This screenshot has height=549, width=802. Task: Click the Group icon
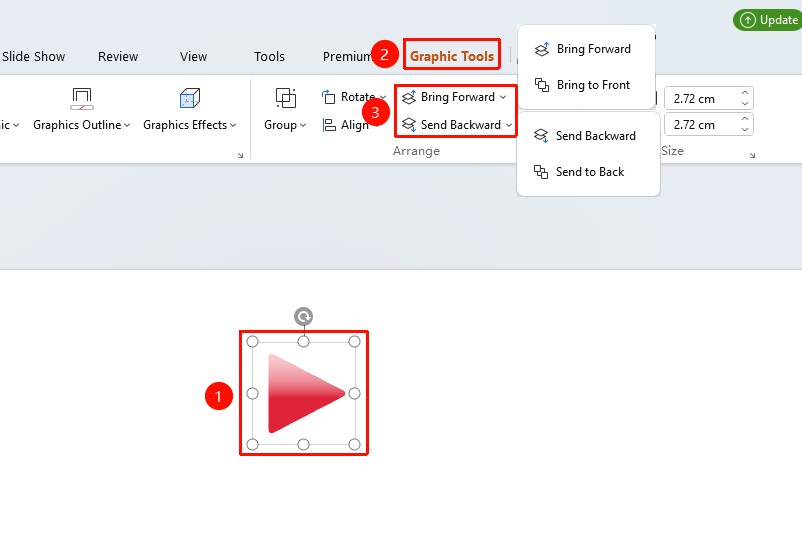[285, 98]
